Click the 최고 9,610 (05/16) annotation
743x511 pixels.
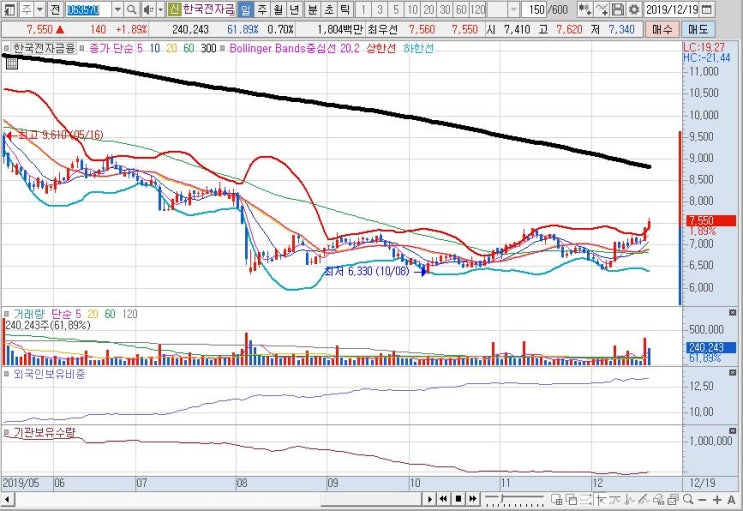(x=60, y=135)
